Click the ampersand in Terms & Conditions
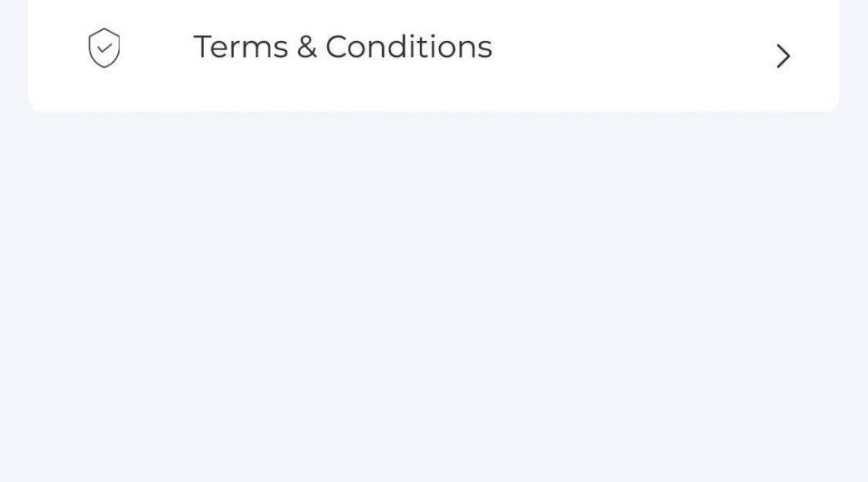868x482 pixels. 307,47
